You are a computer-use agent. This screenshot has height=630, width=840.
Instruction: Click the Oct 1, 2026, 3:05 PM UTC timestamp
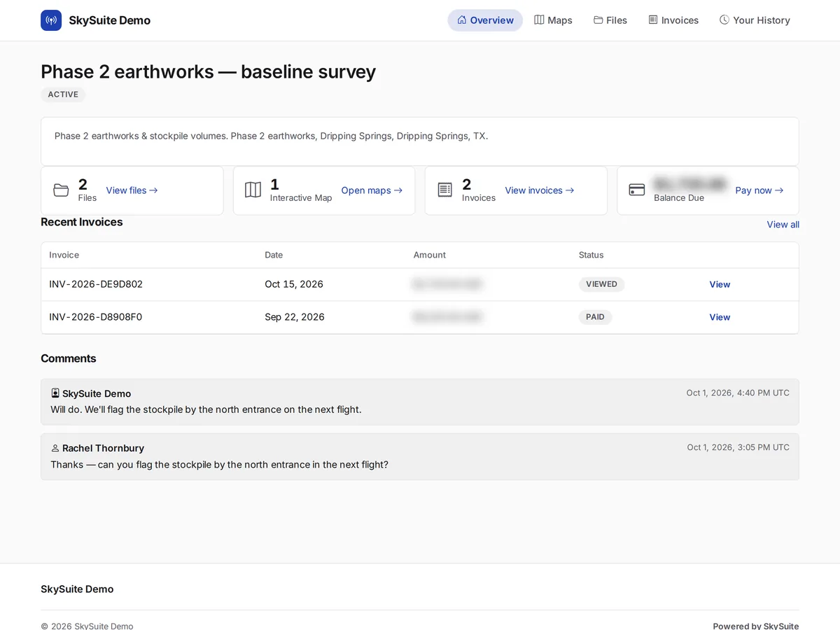tap(738, 447)
